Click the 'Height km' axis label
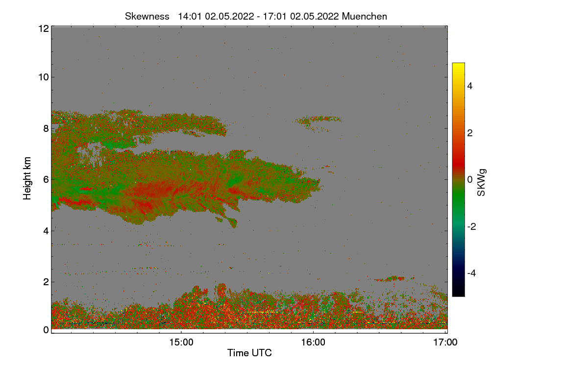The image size is (588, 392). tap(27, 178)
